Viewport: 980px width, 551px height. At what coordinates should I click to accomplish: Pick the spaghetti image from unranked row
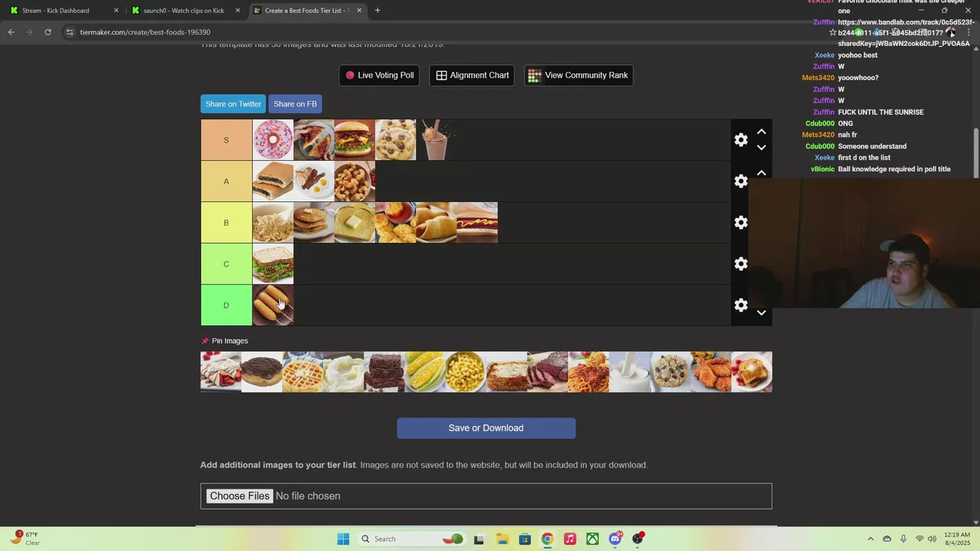tap(588, 372)
